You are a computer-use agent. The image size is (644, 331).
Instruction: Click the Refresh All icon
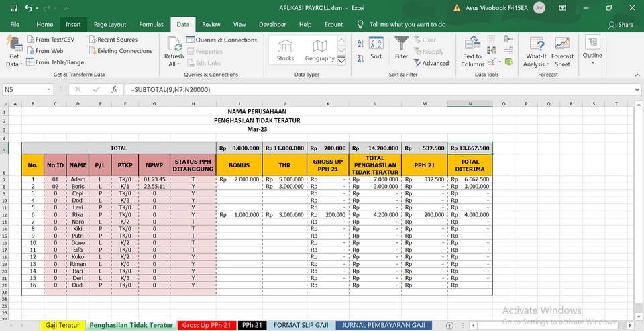coord(174,44)
